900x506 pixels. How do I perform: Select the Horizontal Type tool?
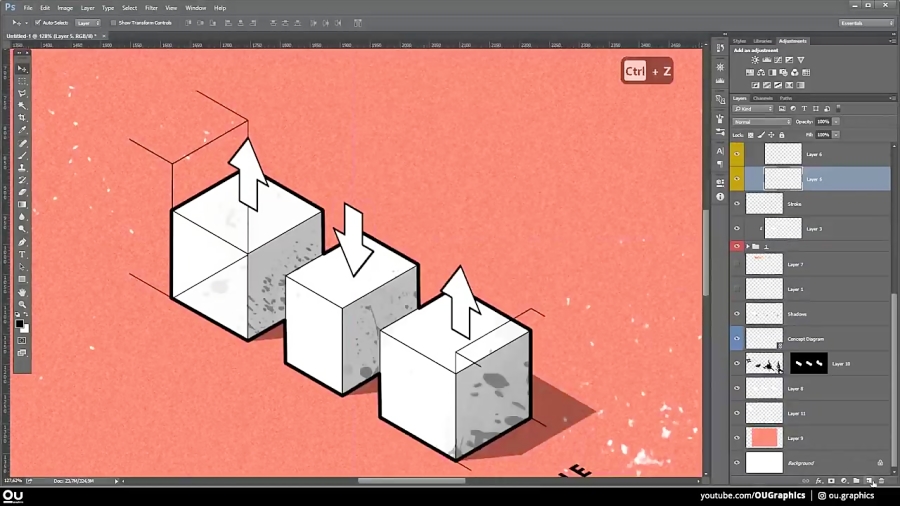(x=22, y=255)
